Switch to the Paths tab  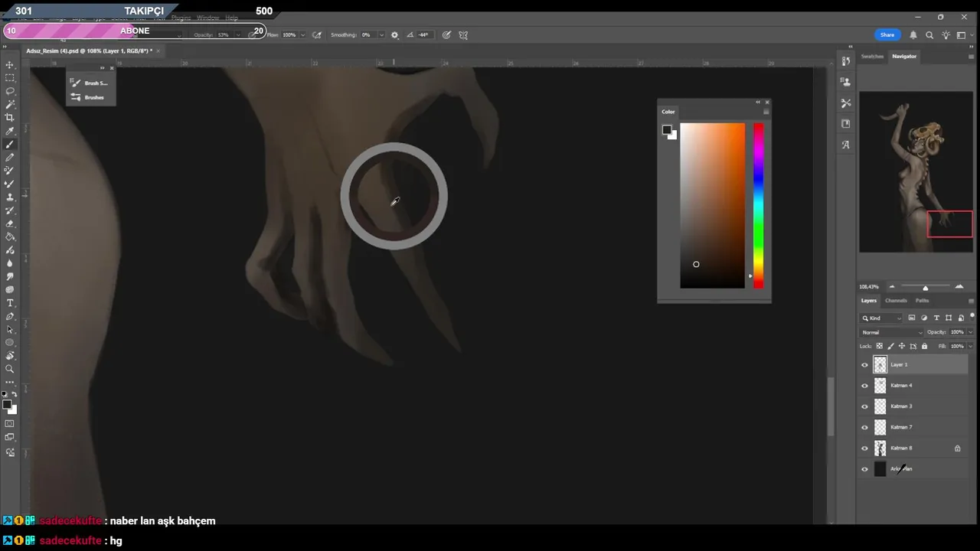point(922,300)
